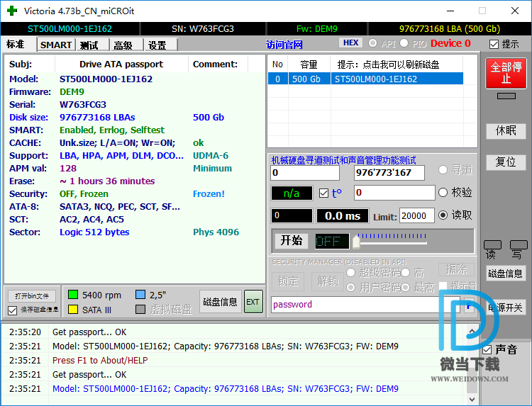The image size is (532, 406).
Task: Click the 0.0 ms timing display
Action: pyautogui.click(x=343, y=216)
